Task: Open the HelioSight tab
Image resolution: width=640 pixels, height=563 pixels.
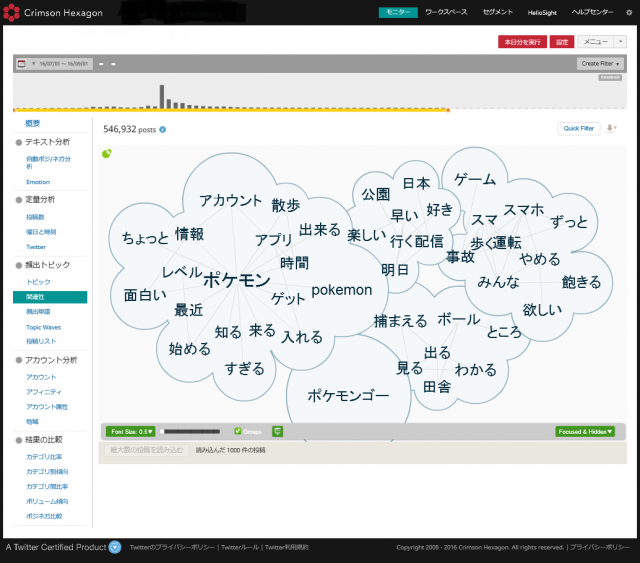Action: click(542, 13)
